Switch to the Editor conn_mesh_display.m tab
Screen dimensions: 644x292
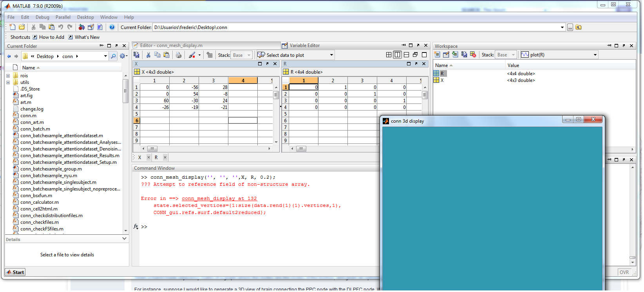click(171, 45)
